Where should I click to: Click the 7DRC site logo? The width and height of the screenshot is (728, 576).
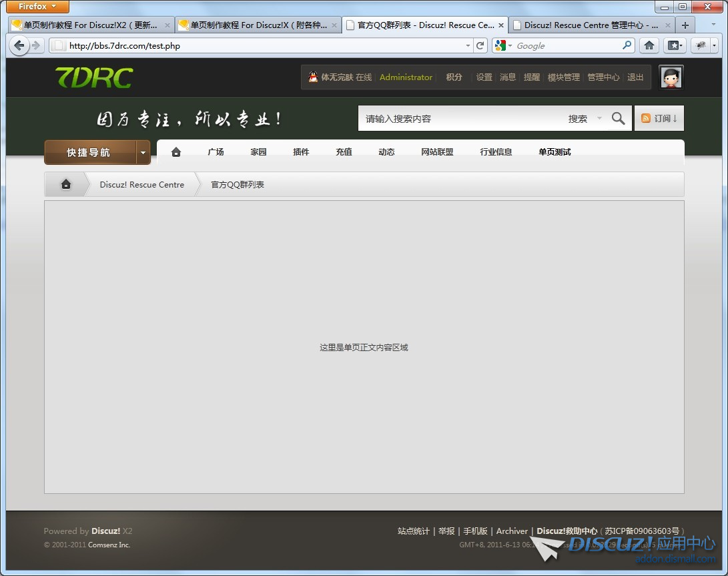93,77
